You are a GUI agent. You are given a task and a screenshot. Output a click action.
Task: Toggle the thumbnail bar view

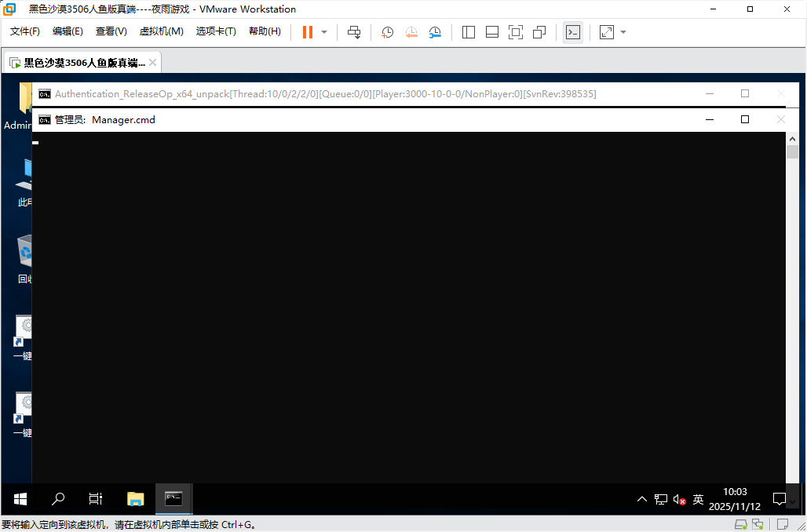click(492, 32)
